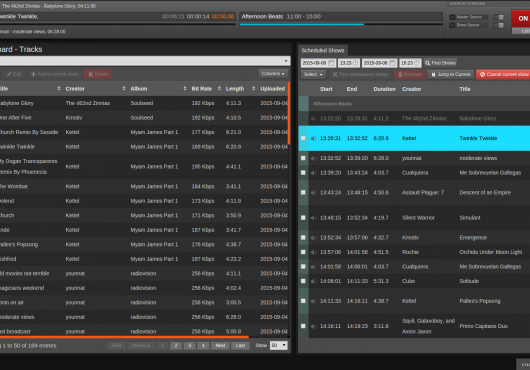Sort tracks by the Title column arrows
This screenshot has width=530, height=370.
pyautogui.click(x=59, y=89)
